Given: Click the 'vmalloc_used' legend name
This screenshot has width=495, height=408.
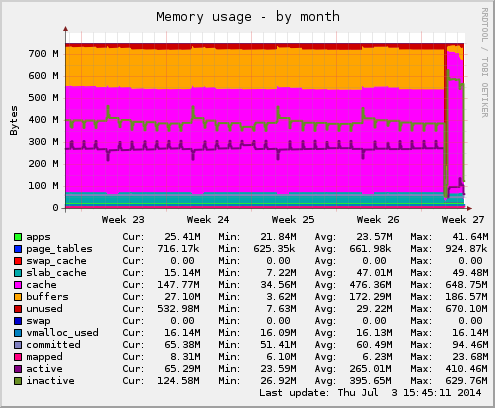Looking at the screenshot, I should [x=62, y=333].
